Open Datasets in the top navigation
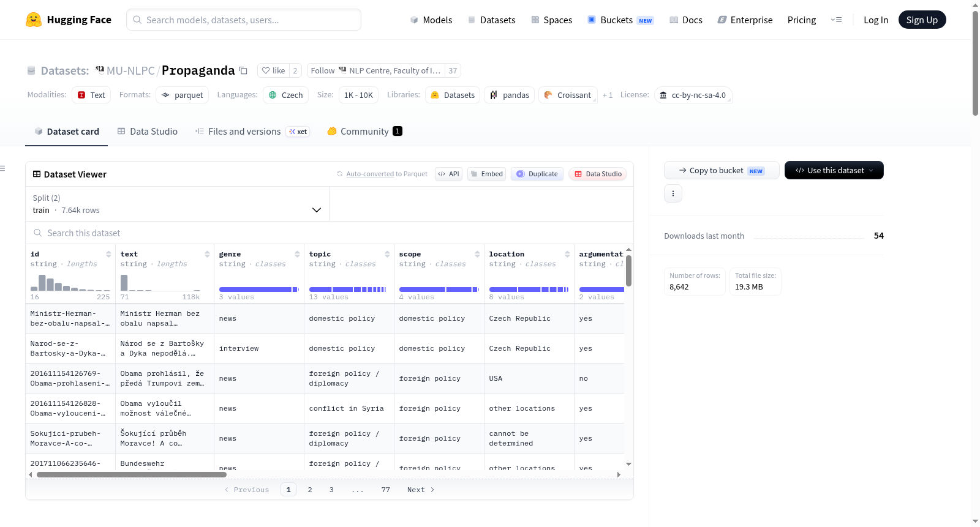This screenshot has width=980, height=527. click(x=492, y=20)
